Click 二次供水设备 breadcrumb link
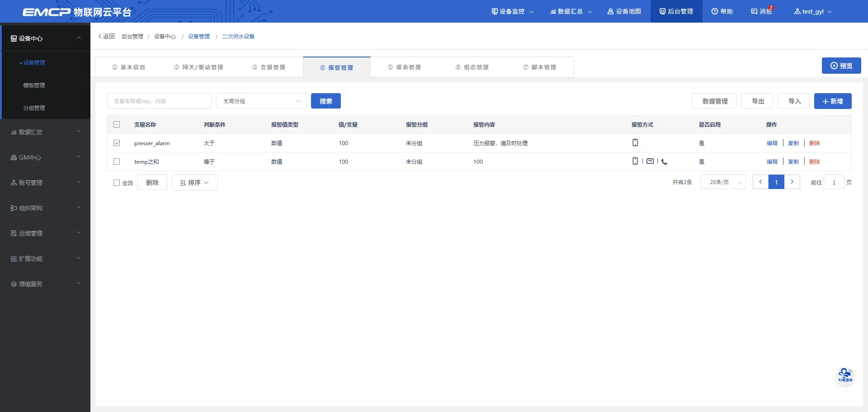This screenshot has width=868, height=412. click(238, 36)
